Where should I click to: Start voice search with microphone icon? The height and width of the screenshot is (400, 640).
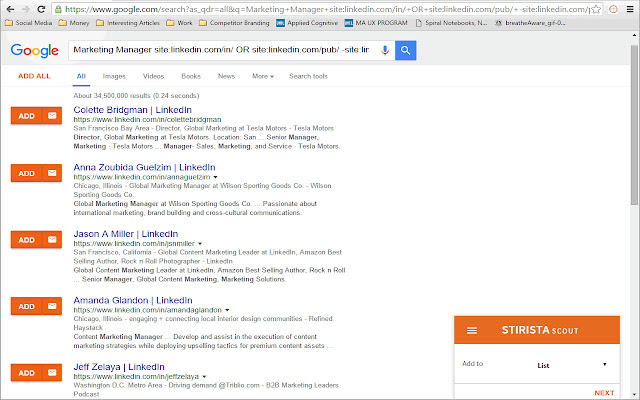pos(384,50)
